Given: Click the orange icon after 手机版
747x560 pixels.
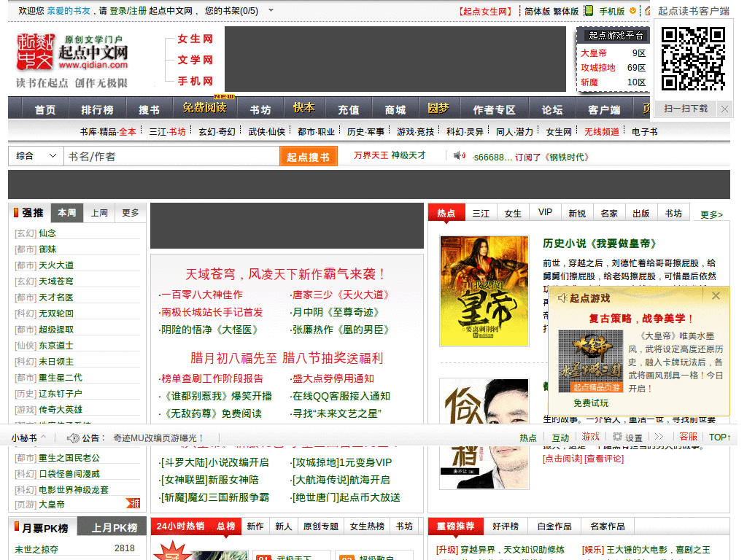Looking at the screenshot, I should pos(632,10).
